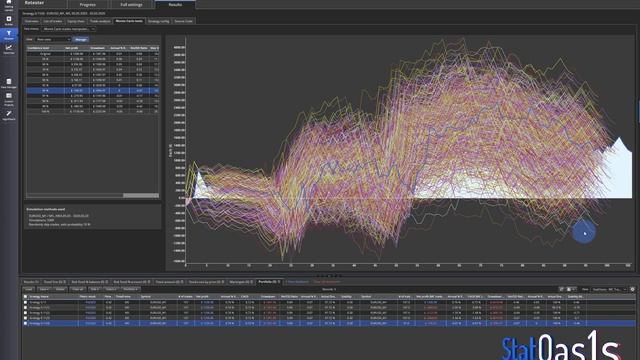Move the confidence table horizontal scrollbar
This screenshot has width=640, height=360.
(x=141, y=196)
